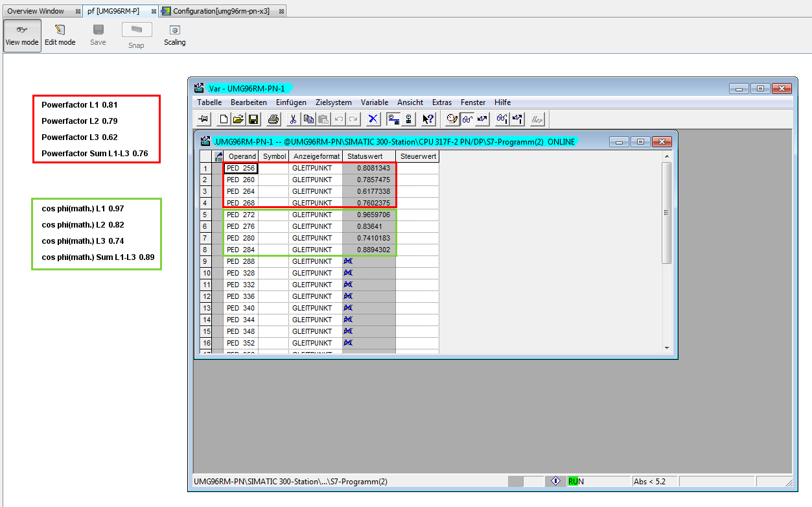
Task: Activate View mode button
Action: click(22, 35)
